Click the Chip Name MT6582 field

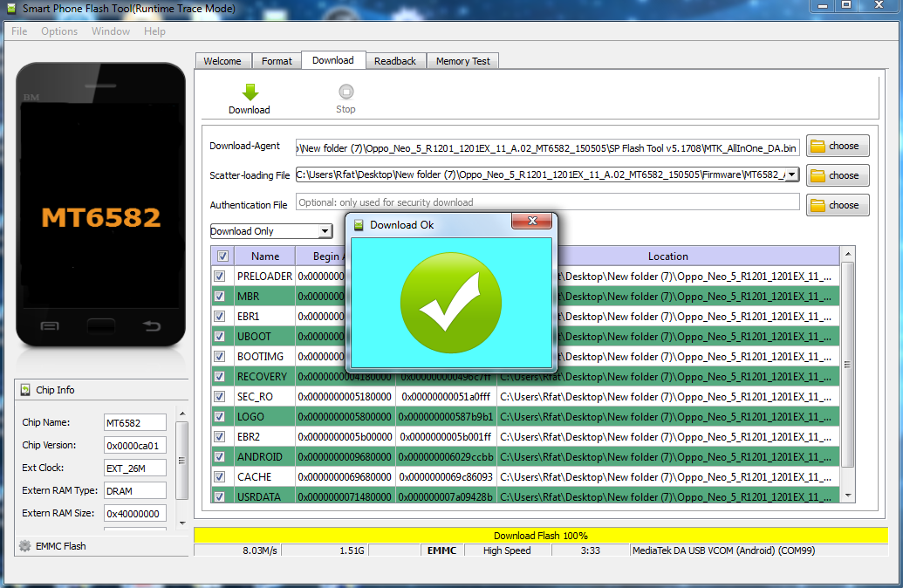click(134, 423)
